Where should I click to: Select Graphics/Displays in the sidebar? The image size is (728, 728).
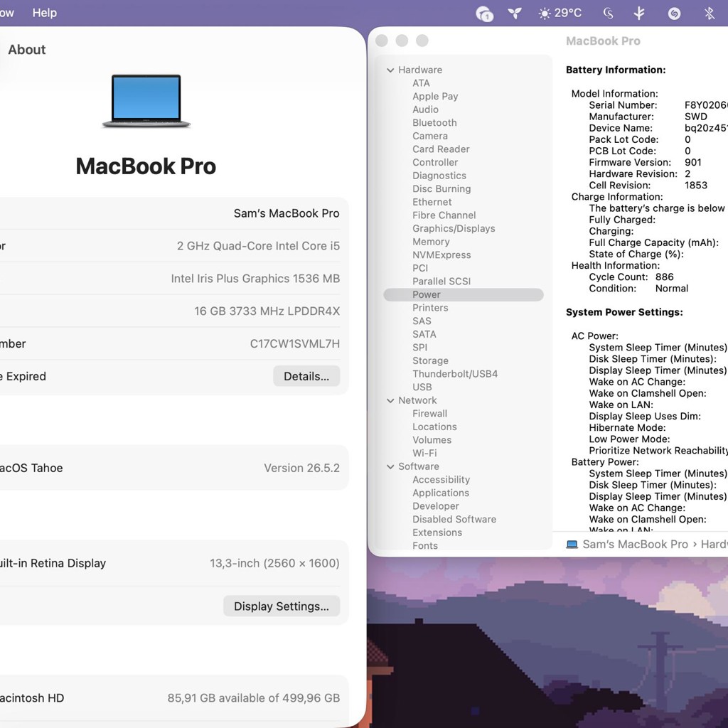[x=454, y=228]
